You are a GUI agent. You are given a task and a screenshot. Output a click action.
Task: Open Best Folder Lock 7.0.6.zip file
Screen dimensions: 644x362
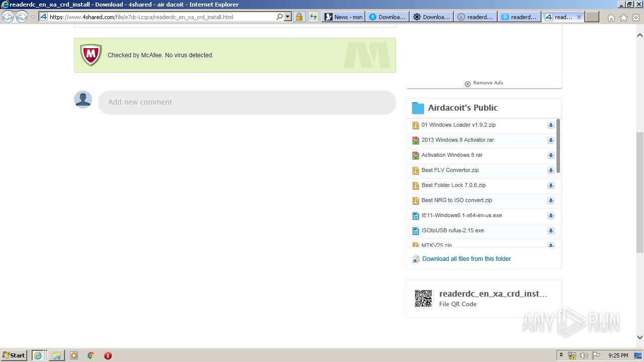pos(453,185)
